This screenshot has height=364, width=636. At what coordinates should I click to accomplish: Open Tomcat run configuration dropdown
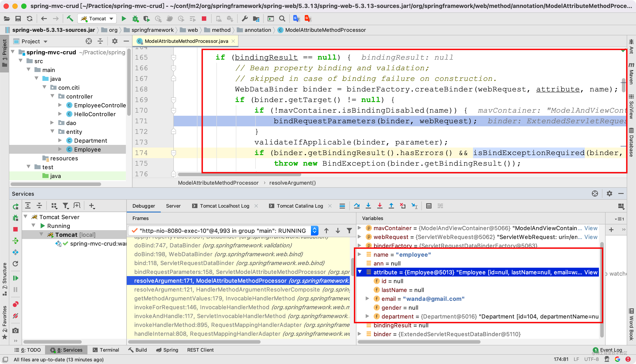coord(97,19)
